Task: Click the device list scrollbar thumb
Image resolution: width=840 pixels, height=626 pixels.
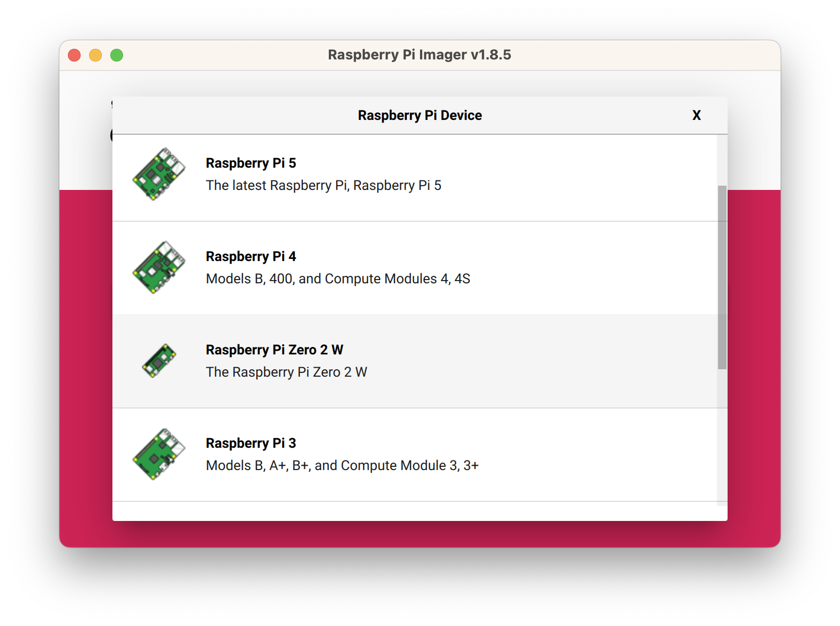Action: point(722,277)
